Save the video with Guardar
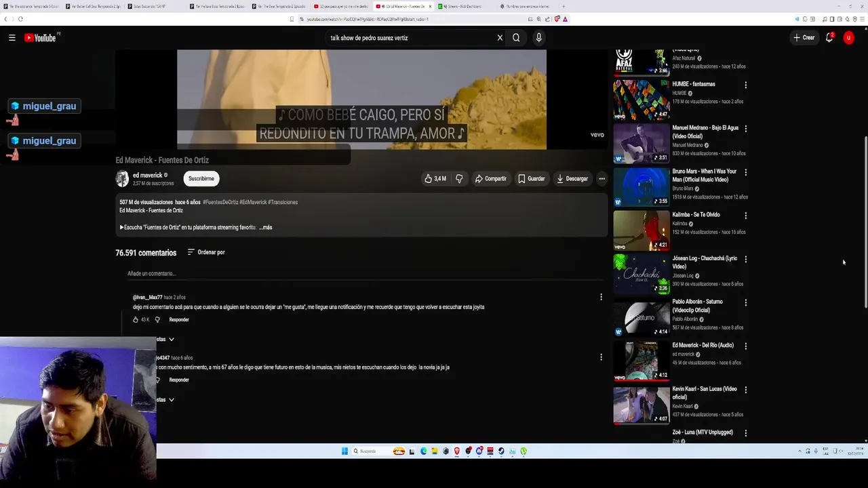Screen dimensions: 868x488 [x=531, y=179]
